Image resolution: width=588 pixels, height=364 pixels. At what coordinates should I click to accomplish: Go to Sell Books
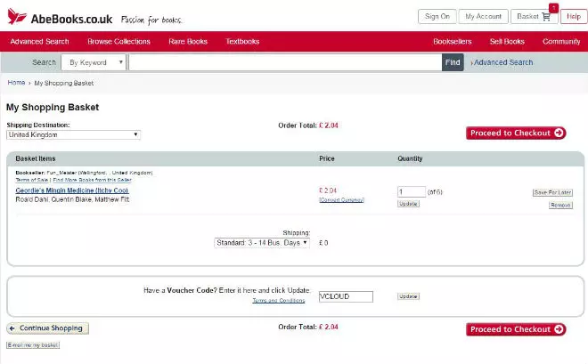click(x=507, y=42)
